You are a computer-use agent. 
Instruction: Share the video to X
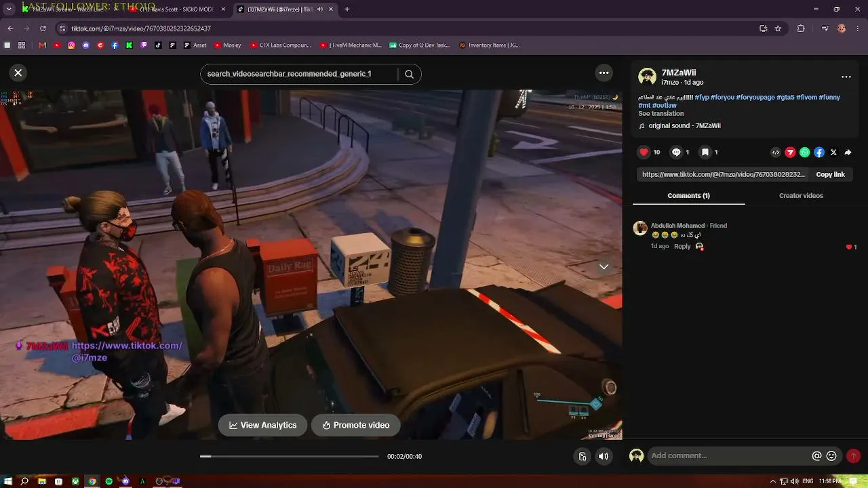click(x=833, y=152)
